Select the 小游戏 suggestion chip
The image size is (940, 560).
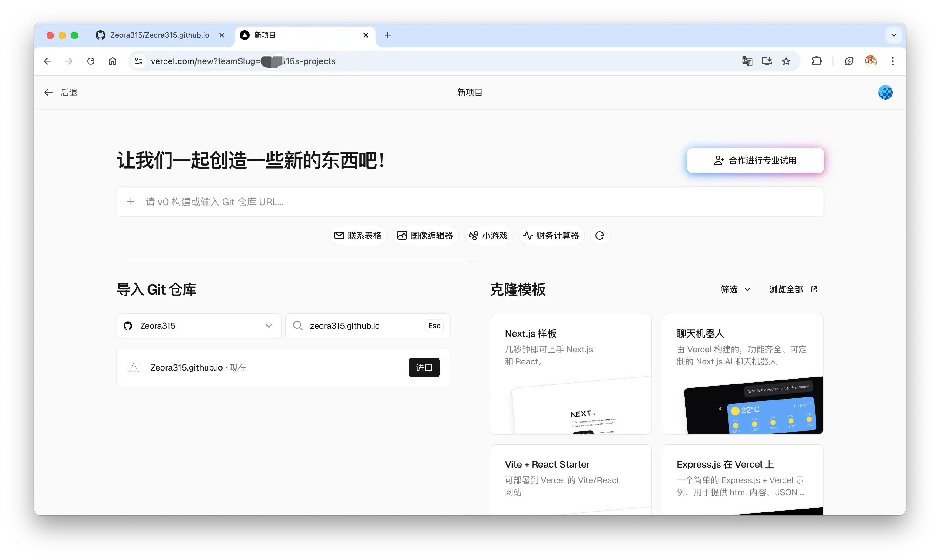488,236
